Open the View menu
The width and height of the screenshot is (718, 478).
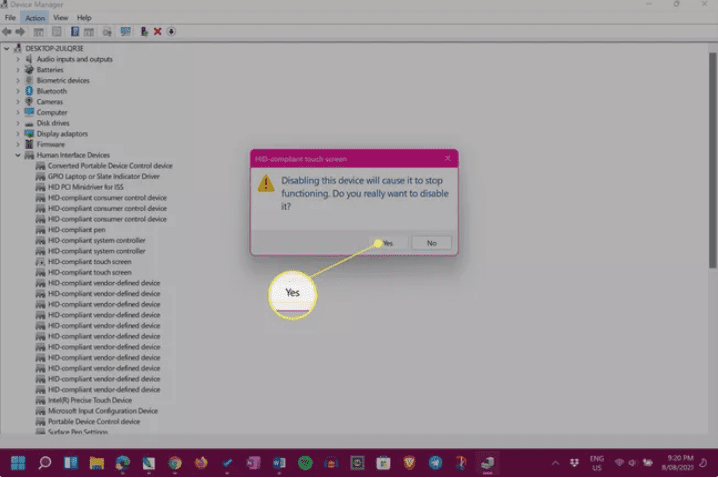[x=60, y=18]
